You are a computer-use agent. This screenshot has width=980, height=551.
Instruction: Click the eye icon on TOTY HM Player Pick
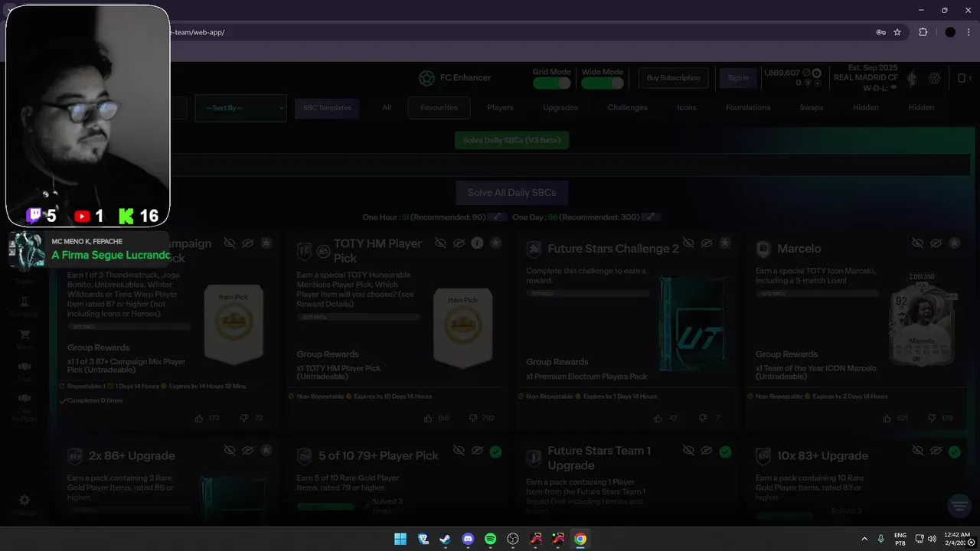(x=459, y=243)
